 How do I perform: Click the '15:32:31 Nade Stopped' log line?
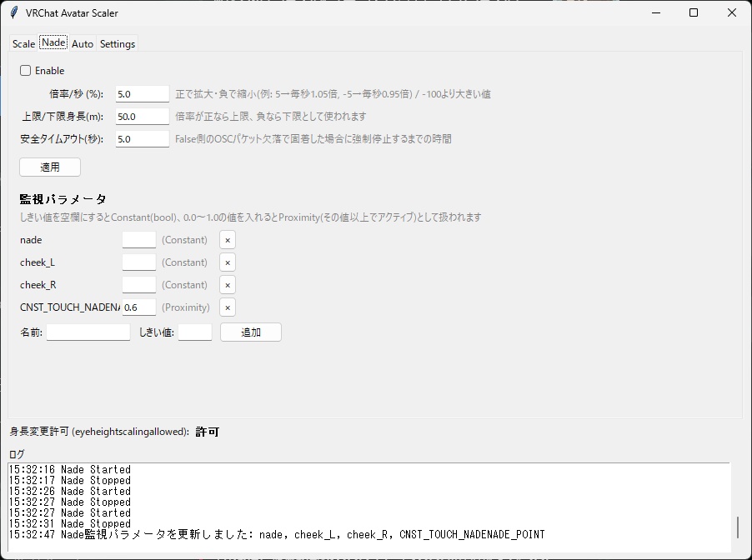pos(70,523)
